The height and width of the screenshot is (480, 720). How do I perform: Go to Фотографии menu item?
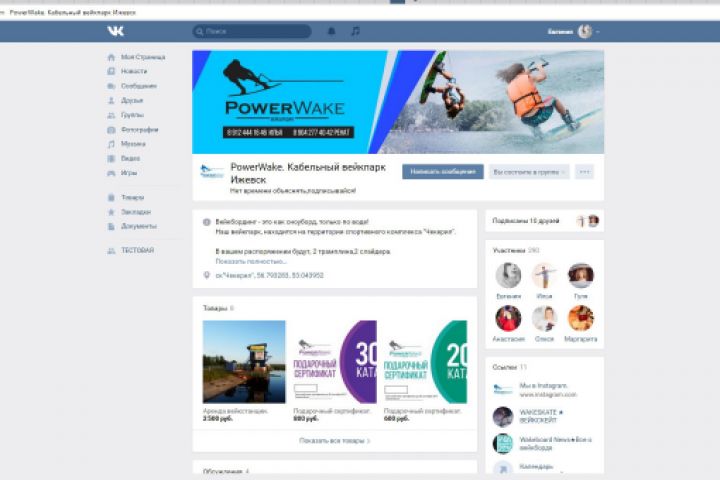coord(140,130)
